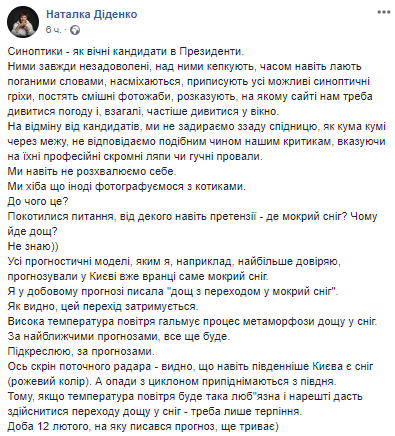Viewport: 395px width, 436px height.
Task: Click the line За найближчими прогнозами, все ще буде
Action: click(119, 337)
